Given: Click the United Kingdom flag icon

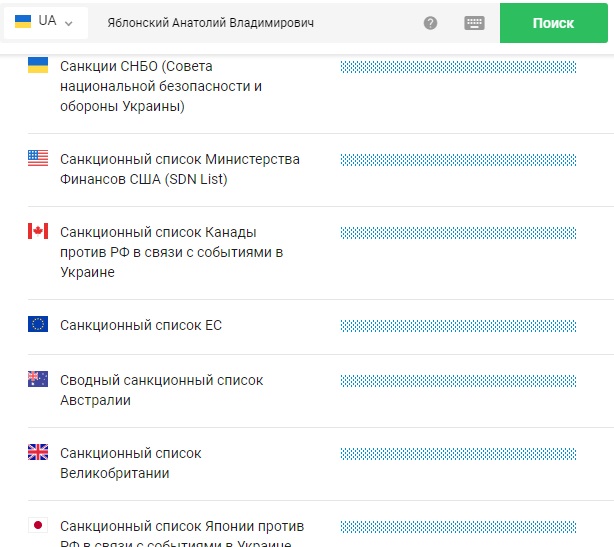Looking at the screenshot, I should [x=38, y=452].
